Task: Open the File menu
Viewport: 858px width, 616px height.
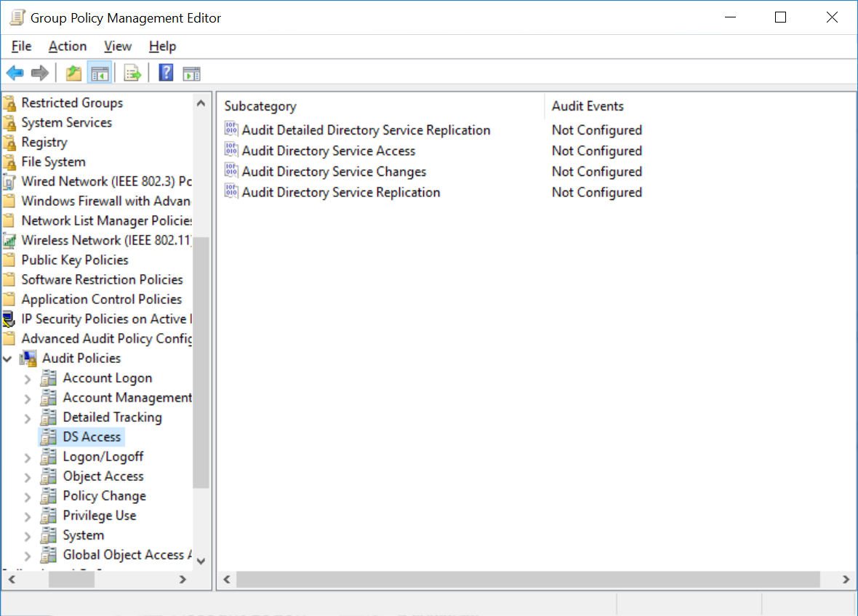Action: (21, 47)
